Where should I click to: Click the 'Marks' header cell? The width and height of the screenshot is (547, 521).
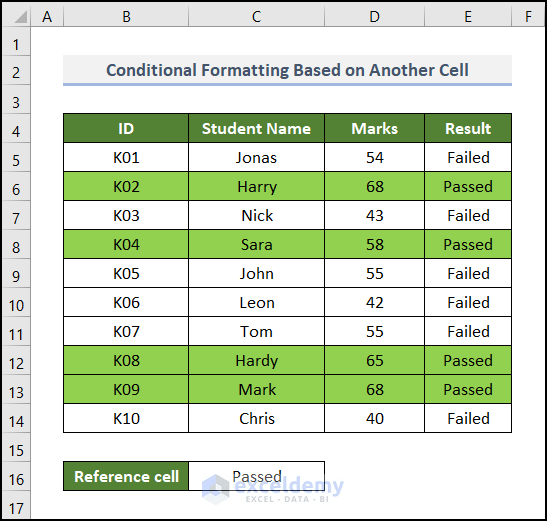[374, 128]
